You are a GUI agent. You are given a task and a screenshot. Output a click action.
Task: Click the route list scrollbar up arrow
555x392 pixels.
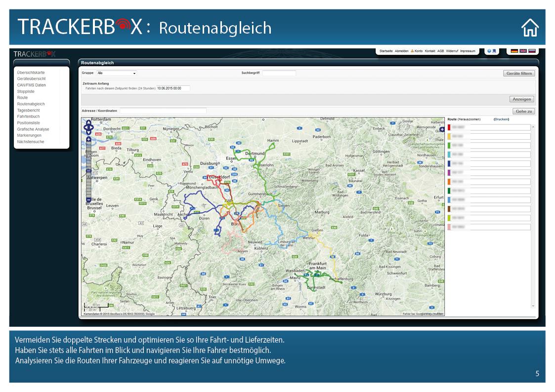[x=533, y=126]
